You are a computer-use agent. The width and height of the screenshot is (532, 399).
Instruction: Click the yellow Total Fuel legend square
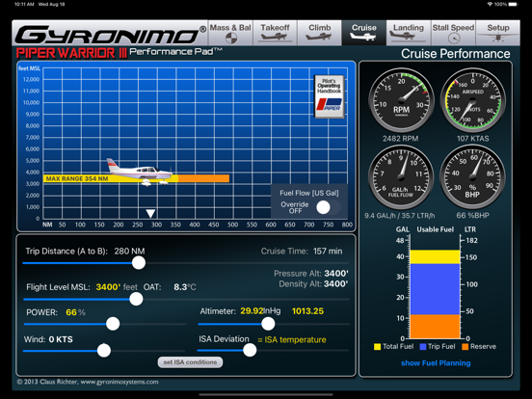(x=377, y=347)
